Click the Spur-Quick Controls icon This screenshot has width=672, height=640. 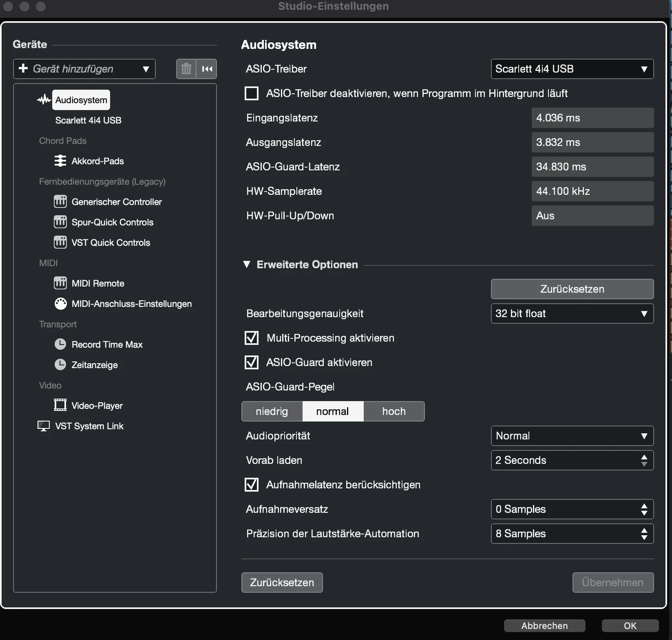click(x=60, y=222)
